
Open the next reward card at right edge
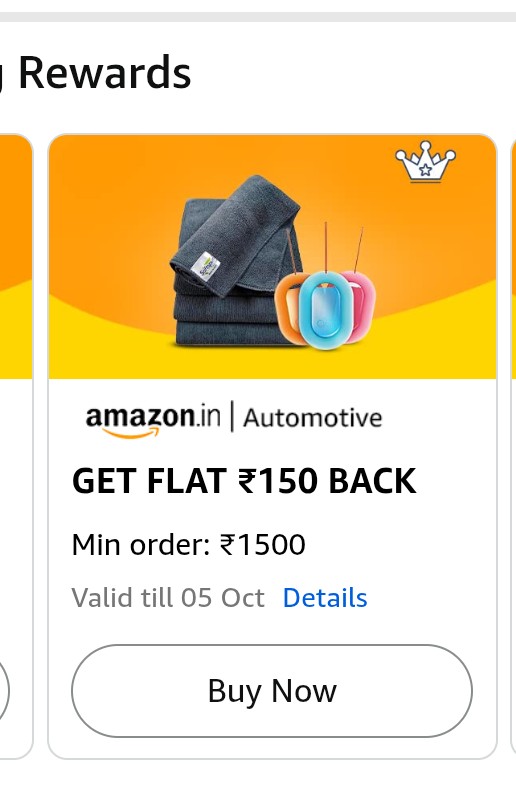pyautogui.click(x=513, y=446)
